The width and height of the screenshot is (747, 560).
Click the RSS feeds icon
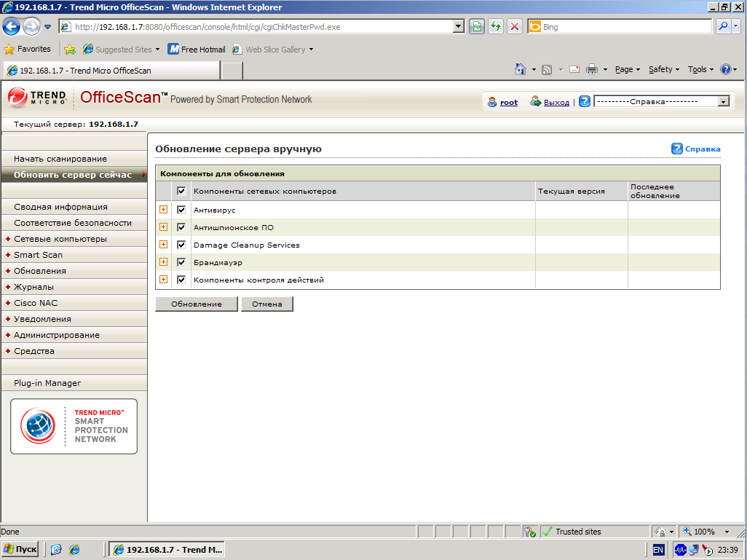click(x=547, y=70)
